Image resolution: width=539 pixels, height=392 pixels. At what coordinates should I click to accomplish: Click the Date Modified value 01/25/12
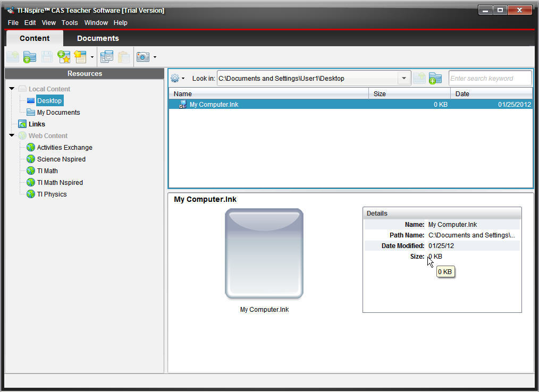pyautogui.click(x=441, y=246)
